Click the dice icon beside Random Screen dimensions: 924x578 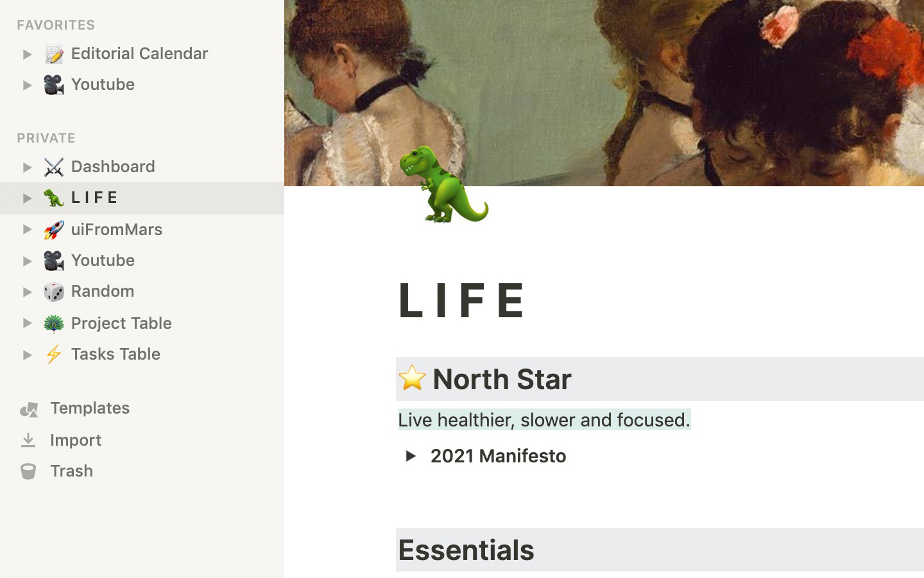(54, 292)
